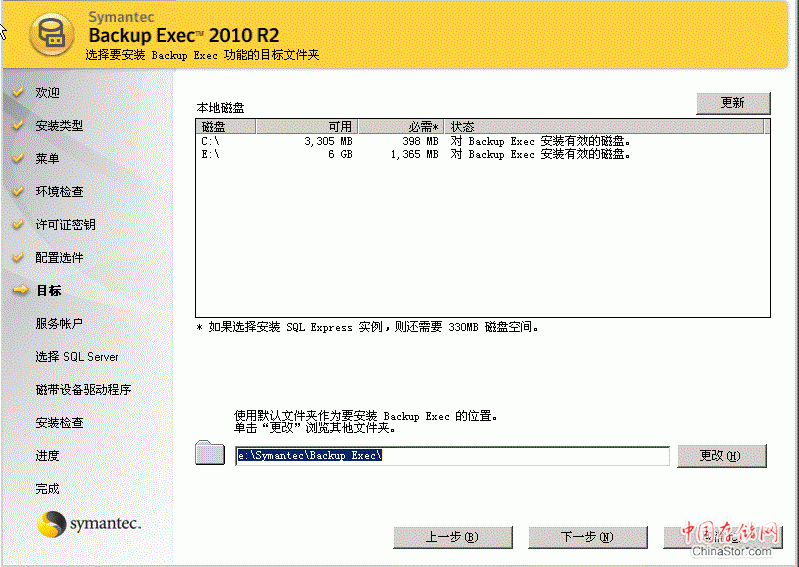Click the 状态 column header
This screenshot has height=567, width=799.
603,127
